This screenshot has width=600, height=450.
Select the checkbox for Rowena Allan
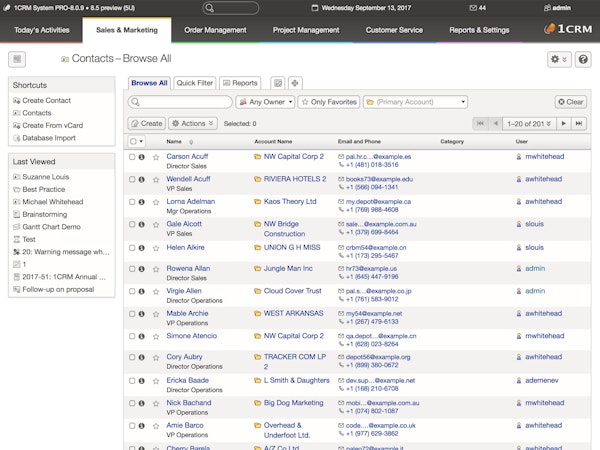point(132,269)
